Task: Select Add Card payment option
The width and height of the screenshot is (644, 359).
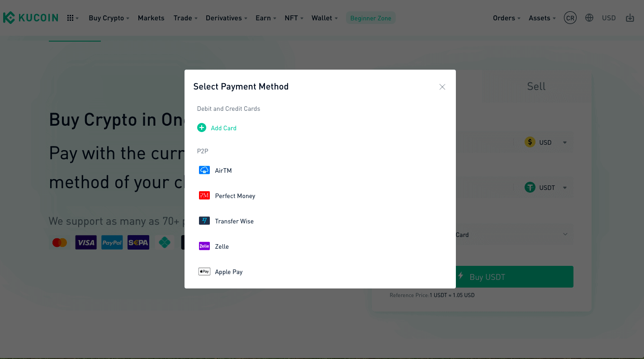Action: point(223,128)
